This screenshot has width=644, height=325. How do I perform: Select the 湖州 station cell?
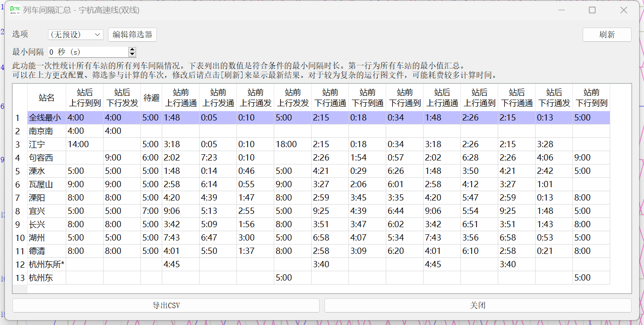coord(47,238)
